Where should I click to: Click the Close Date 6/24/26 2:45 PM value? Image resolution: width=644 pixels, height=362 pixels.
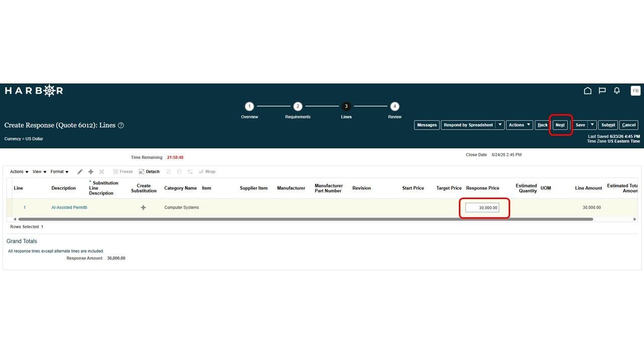[x=507, y=155]
